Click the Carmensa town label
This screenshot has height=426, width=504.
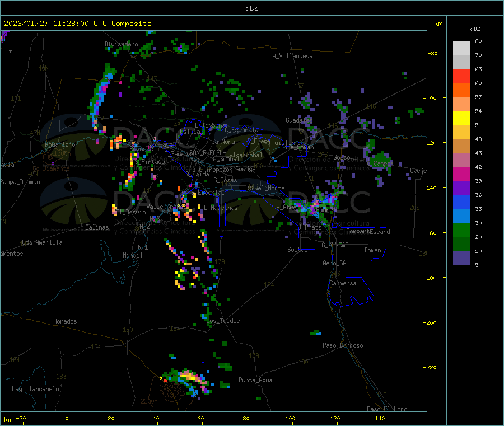[x=343, y=283]
